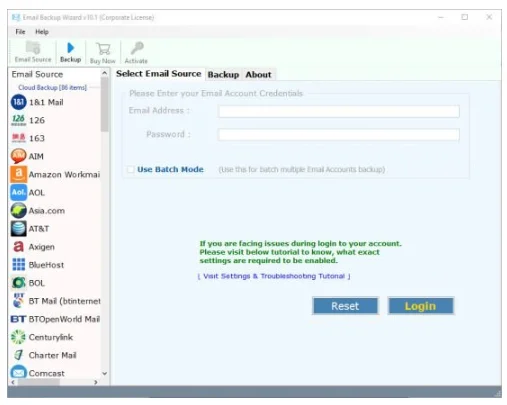Click the Email Address input field
The width and height of the screenshot is (507, 405).
[339, 111]
